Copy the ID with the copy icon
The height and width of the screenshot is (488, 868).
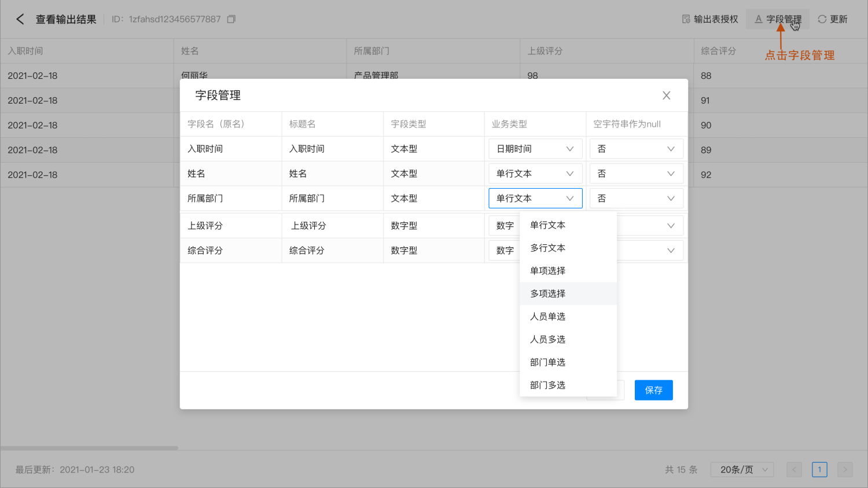[x=231, y=19]
